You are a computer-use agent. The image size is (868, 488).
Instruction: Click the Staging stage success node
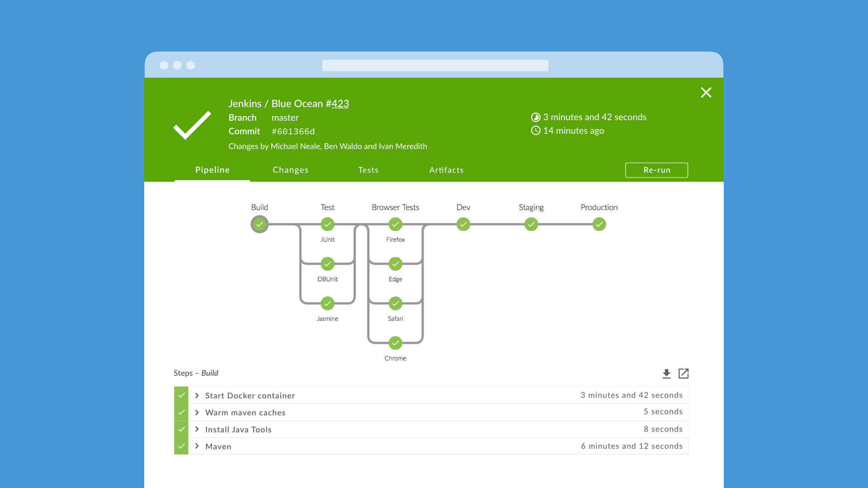531,224
